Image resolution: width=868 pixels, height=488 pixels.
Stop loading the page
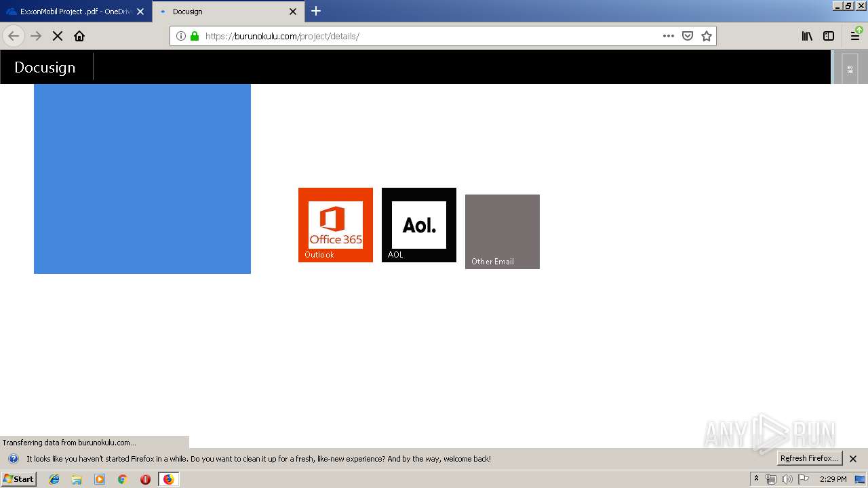(x=58, y=36)
